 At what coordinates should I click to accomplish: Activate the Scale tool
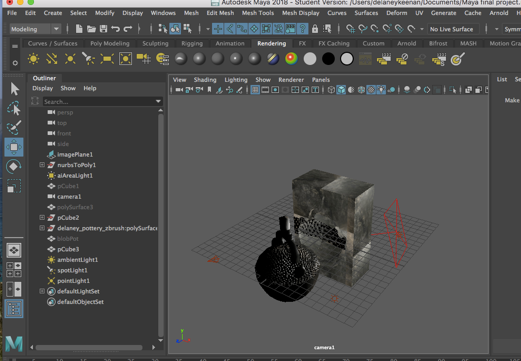[x=14, y=186]
